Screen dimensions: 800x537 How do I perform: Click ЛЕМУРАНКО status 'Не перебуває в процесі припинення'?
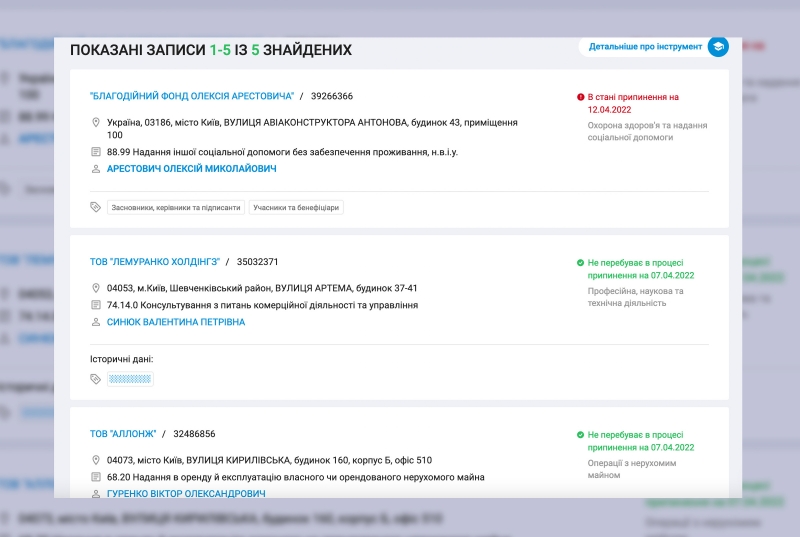click(640, 269)
